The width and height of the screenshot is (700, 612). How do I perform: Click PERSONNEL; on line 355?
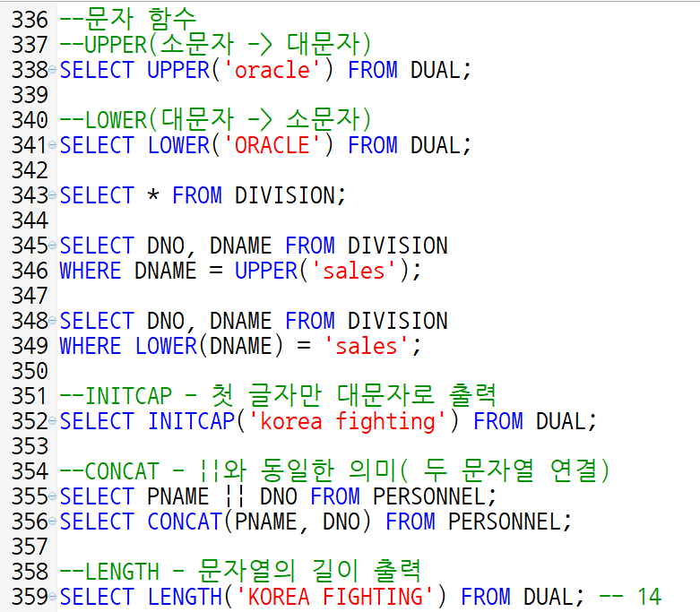(x=435, y=496)
